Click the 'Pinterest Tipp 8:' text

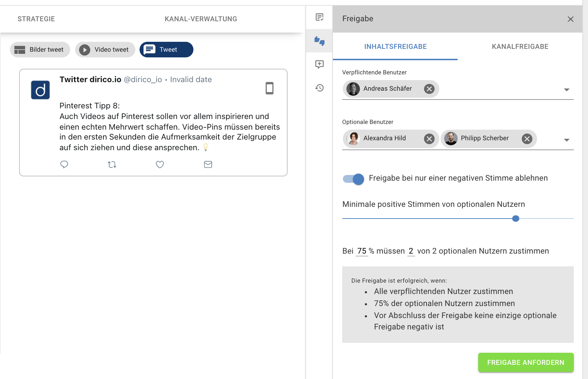[x=90, y=106]
